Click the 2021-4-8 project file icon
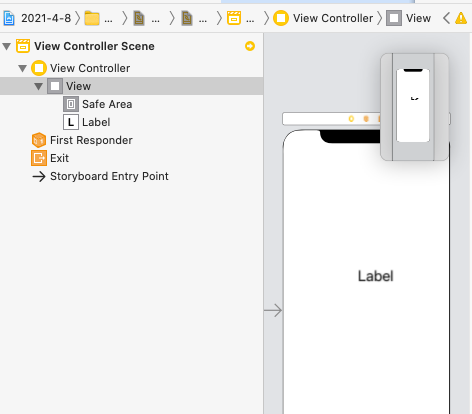Image resolution: width=472 pixels, height=414 pixels. (9, 18)
